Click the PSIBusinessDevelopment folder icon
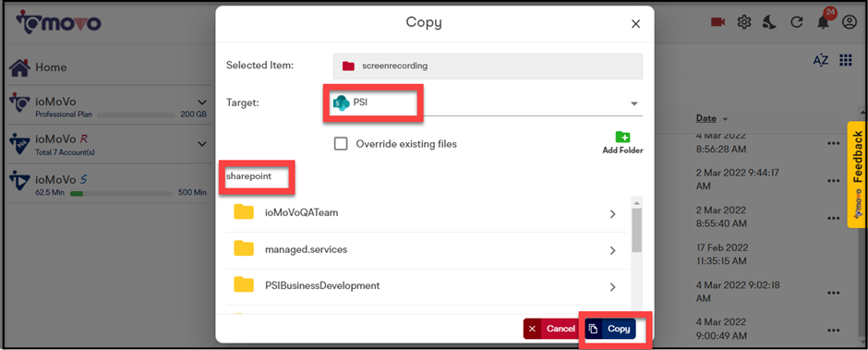868x350 pixels. tap(244, 285)
